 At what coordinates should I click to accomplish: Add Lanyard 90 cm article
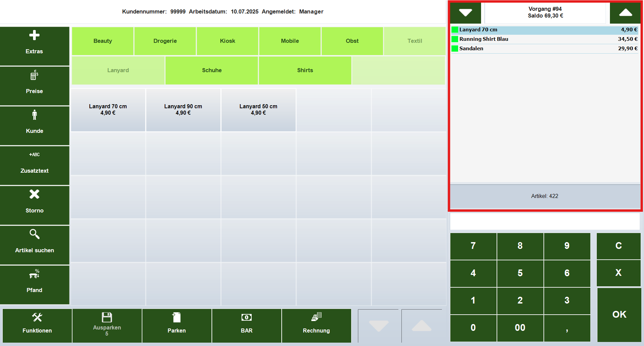pyautogui.click(x=183, y=110)
